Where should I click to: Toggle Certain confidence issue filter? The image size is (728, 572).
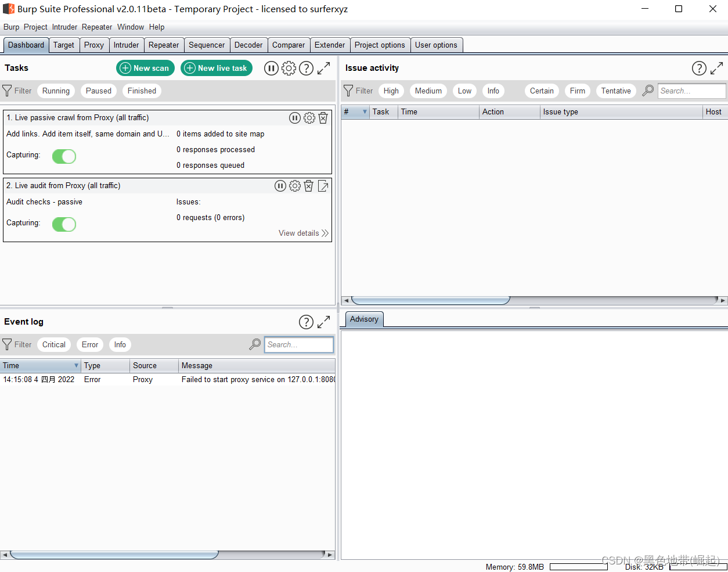(542, 91)
